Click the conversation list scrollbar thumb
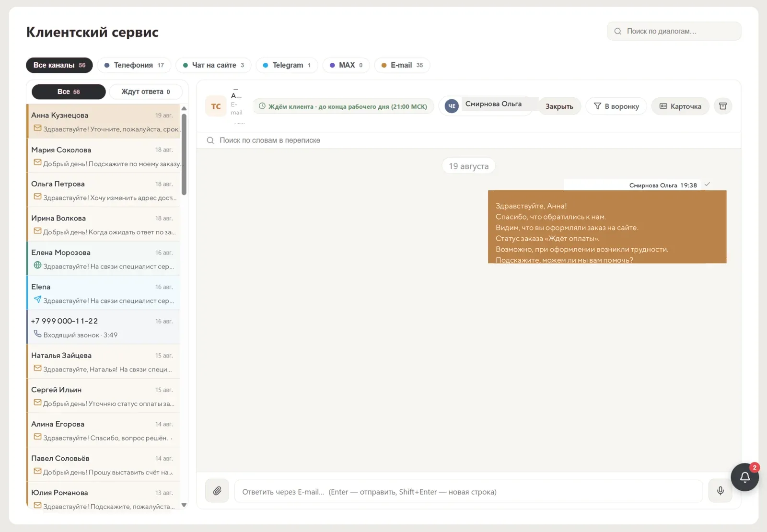 [184, 154]
